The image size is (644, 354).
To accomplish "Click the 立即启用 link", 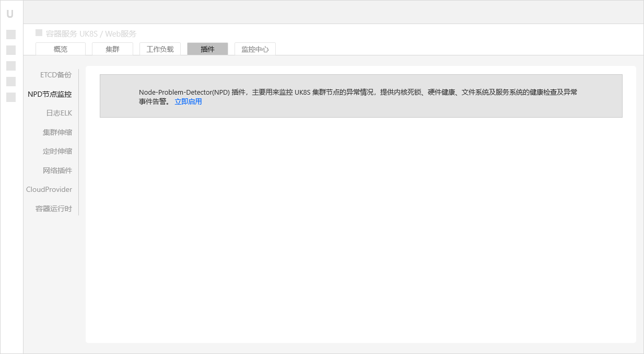I will [x=188, y=101].
